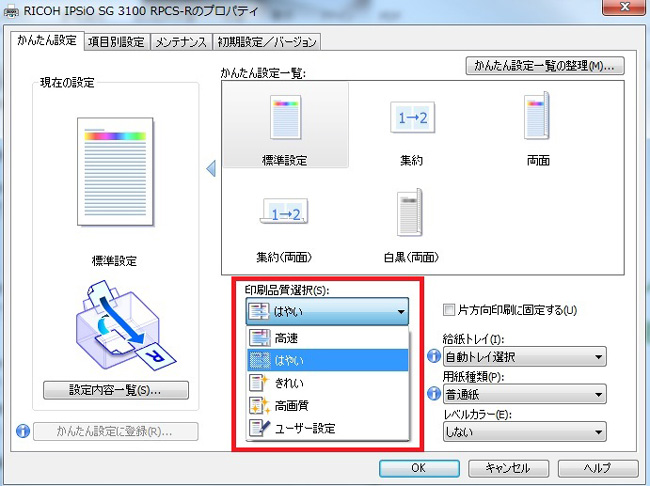
Task: Choose ユーザー設定 quality option
Action: click(327, 428)
